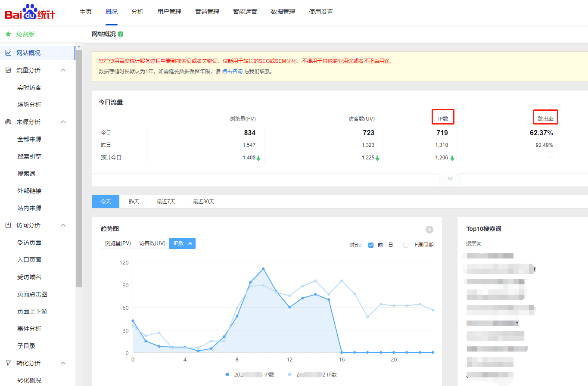Image resolution: width=588 pixels, height=386 pixels.
Task: Open the 使用设置 top menu
Action: [x=321, y=12]
